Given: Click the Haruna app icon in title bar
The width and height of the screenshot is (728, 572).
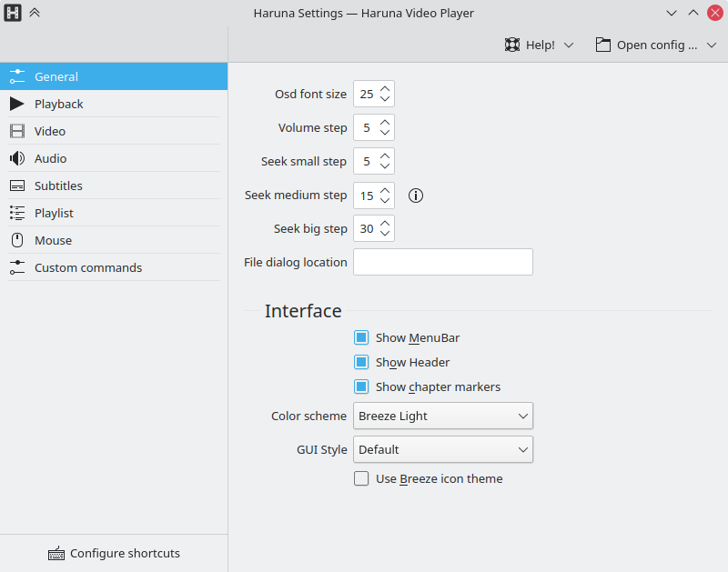Looking at the screenshot, I should (13, 13).
